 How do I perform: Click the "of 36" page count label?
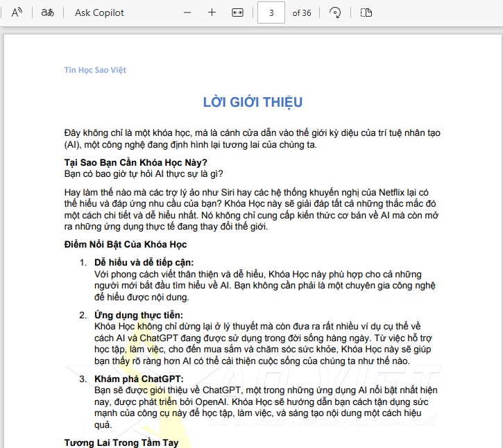[302, 12]
